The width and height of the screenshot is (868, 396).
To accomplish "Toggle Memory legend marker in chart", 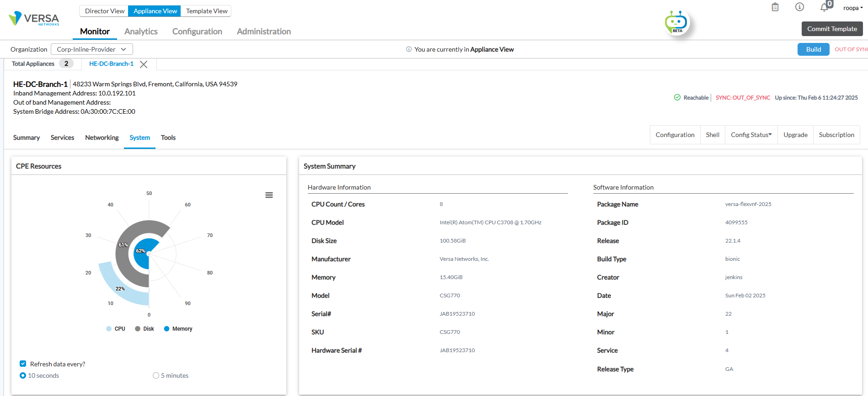I will coord(166,329).
